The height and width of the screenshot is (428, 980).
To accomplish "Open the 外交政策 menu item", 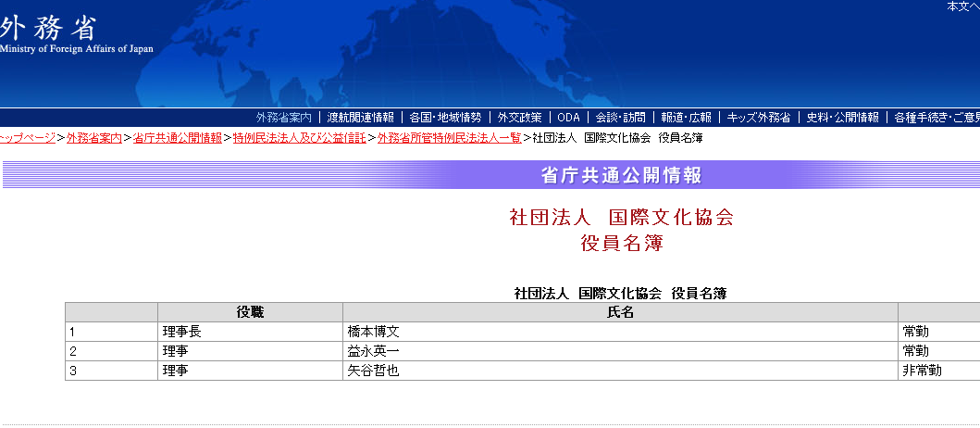I will pos(519,118).
